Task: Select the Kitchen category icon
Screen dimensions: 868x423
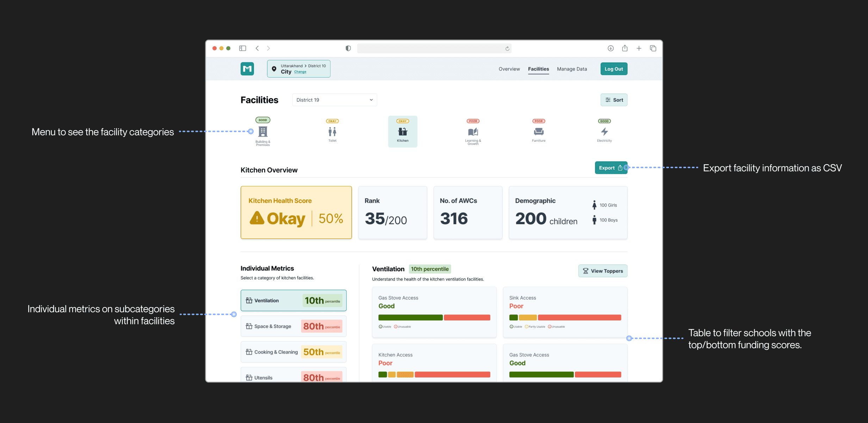Action: coord(403,131)
